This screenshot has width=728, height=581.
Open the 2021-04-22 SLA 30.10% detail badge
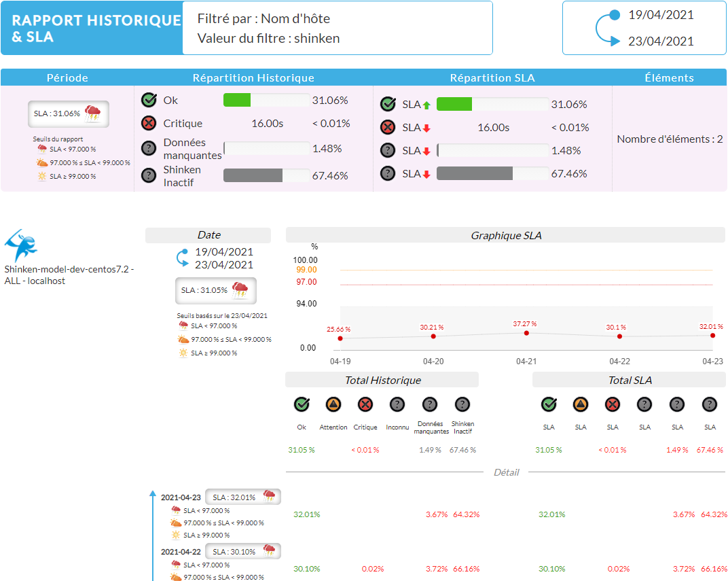click(242, 551)
